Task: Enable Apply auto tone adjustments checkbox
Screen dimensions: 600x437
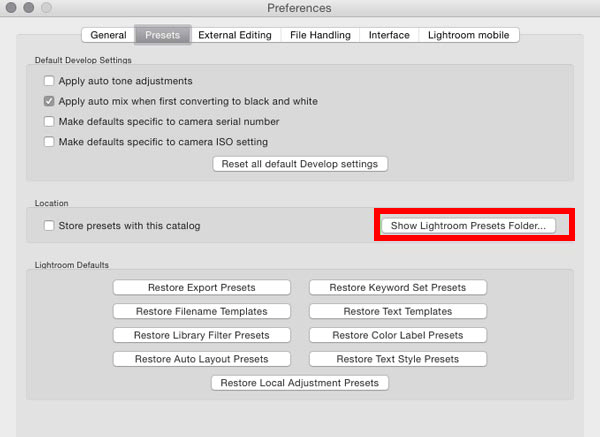Action: click(49, 81)
